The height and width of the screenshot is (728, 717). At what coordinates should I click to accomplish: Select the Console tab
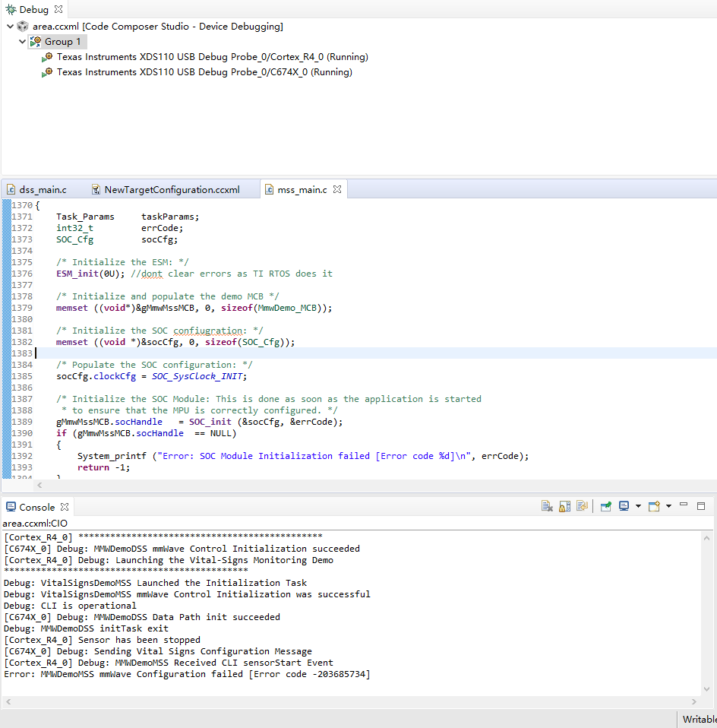click(37, 507)
